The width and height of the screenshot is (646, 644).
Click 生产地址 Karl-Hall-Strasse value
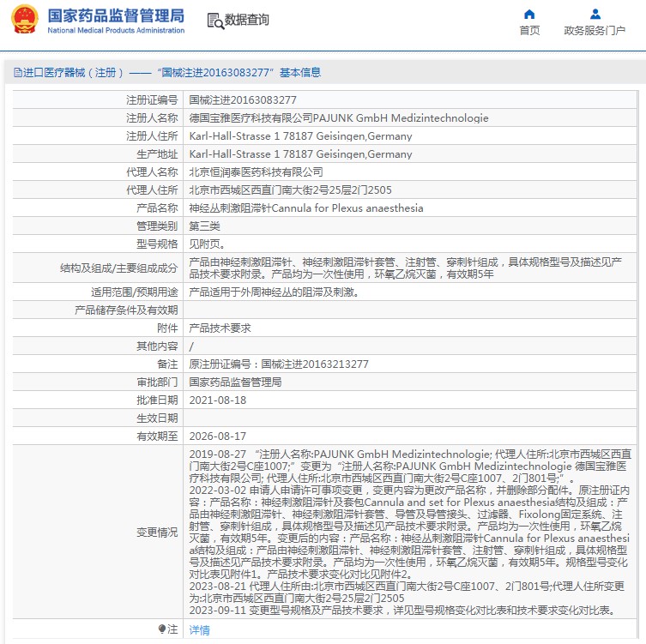(300, 154)
